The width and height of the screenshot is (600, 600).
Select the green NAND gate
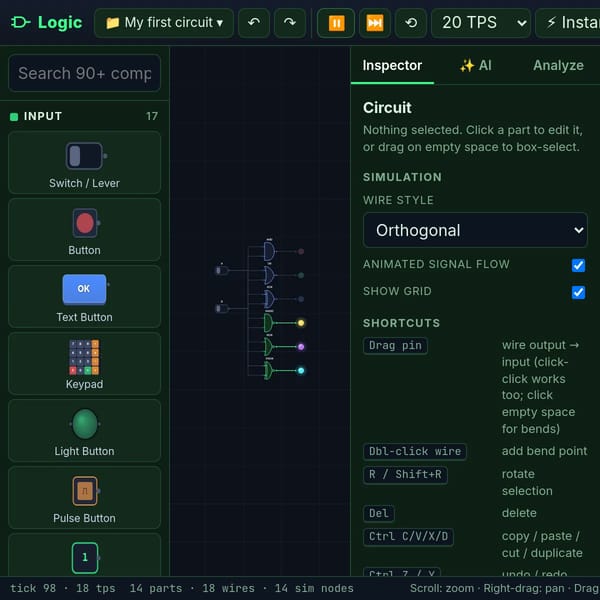(x=269, y=323)
